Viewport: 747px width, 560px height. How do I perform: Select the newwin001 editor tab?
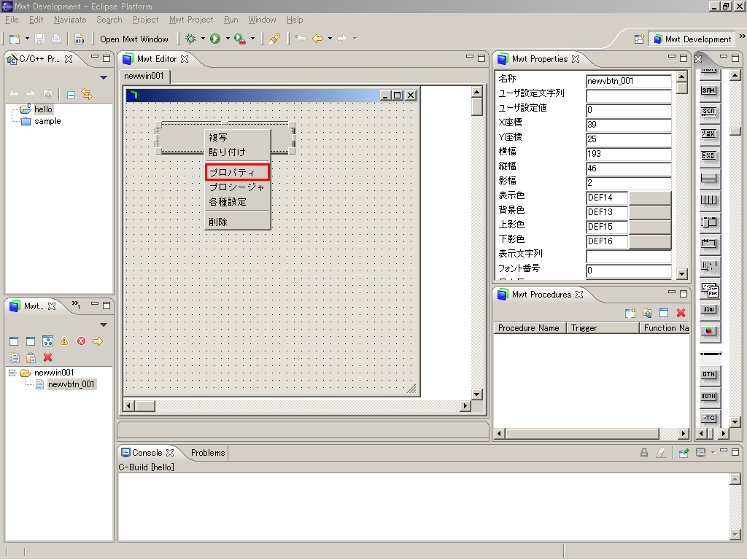click(x=144, y=76)
